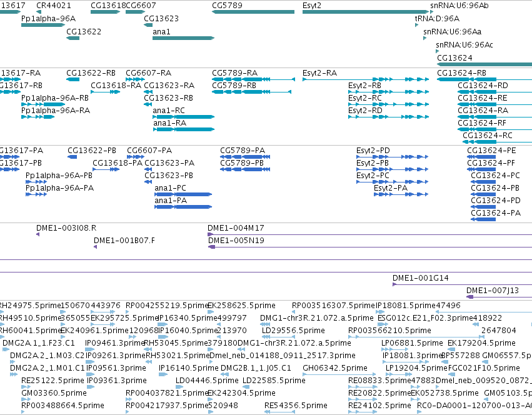This screenshot has height=415, width=532.
Task: Click the Esyt2-RA transcript
Action: (366, 79)
